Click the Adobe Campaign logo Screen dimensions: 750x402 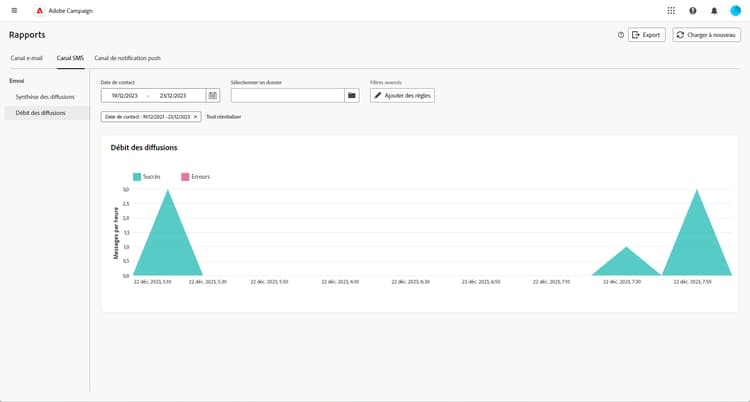click(40, 11)
